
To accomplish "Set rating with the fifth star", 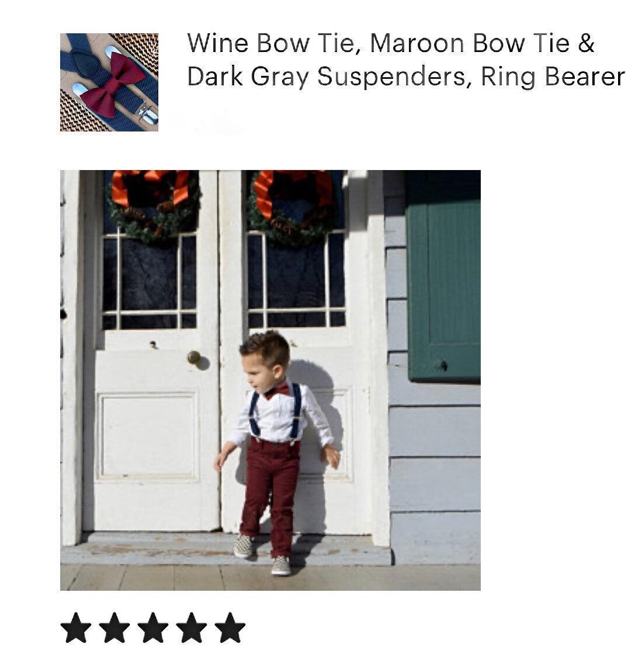I will point(230,628).
